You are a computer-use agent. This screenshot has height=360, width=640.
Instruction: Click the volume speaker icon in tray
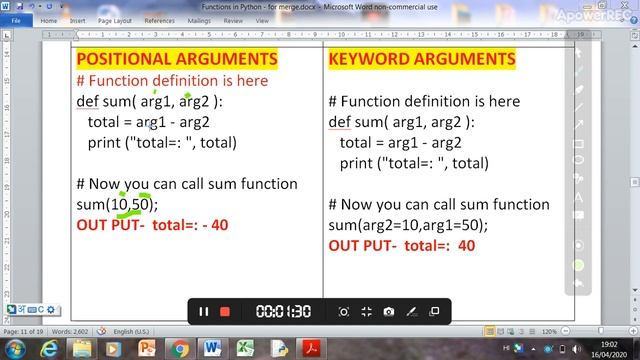576,349
